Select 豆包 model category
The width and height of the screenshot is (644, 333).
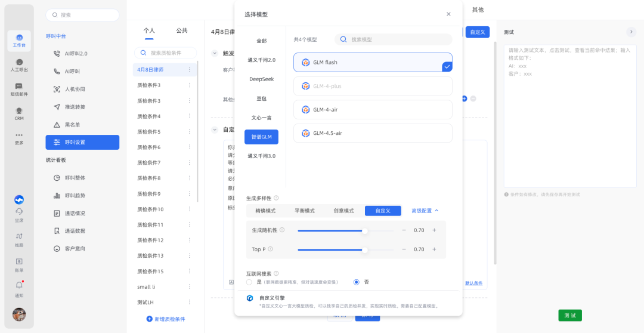[x=261, y=98]
